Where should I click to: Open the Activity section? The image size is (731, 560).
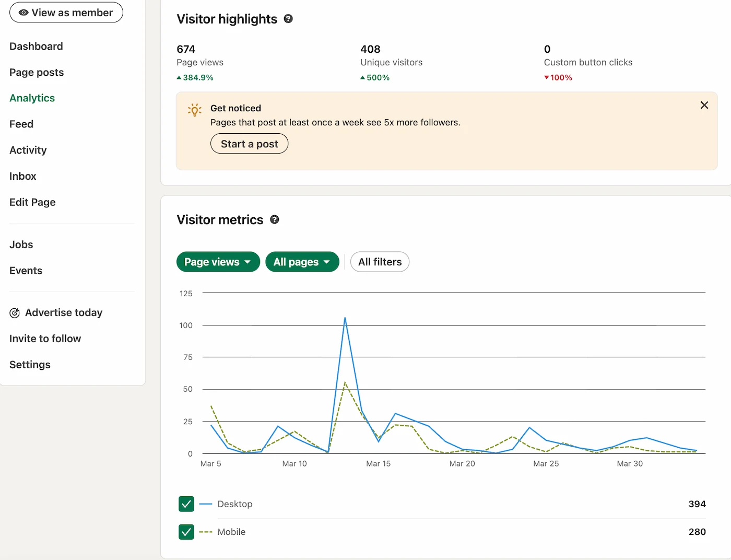[x=28, y=150]
